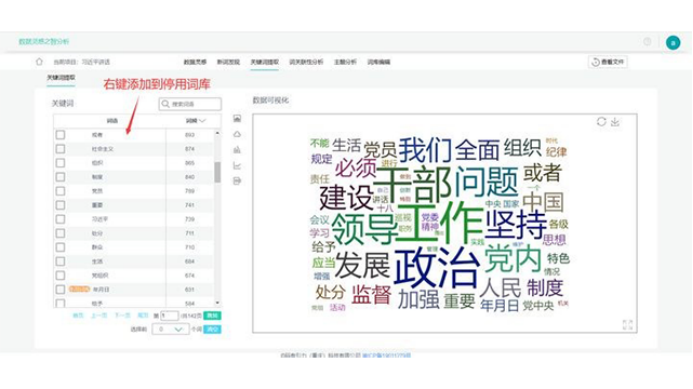Click the word 坚持 in the word cloud
Viewport: 693px width, 389px height.
(516, 225)
